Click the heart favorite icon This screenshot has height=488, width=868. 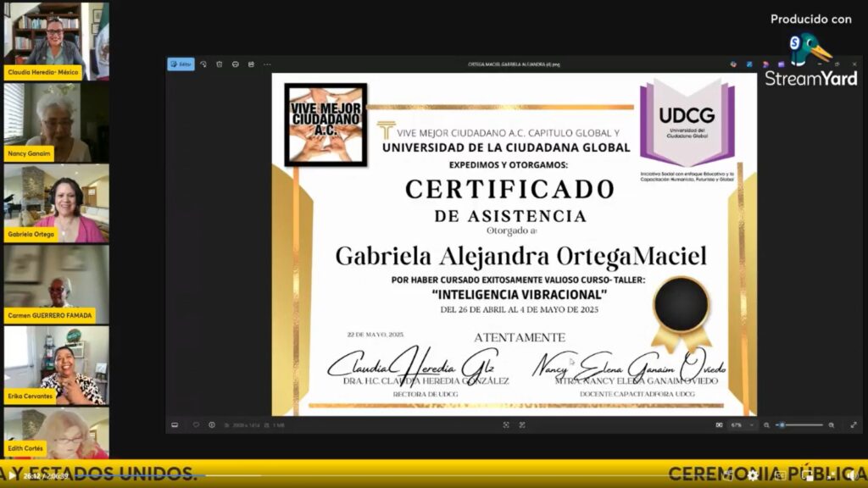point(196,425)
